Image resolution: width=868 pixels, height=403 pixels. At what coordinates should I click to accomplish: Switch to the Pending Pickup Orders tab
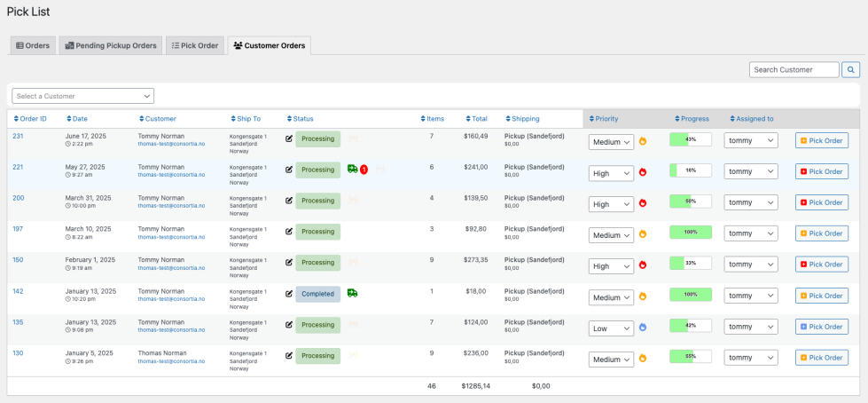click(x=111, y=45)
